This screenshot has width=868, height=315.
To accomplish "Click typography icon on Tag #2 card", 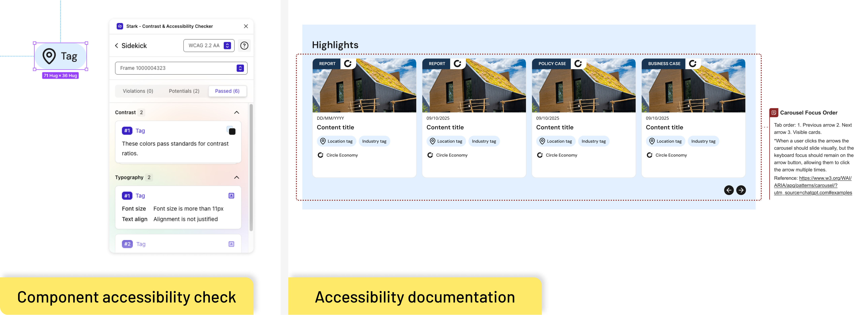I will pyautogui.click(x=231, y=244).
